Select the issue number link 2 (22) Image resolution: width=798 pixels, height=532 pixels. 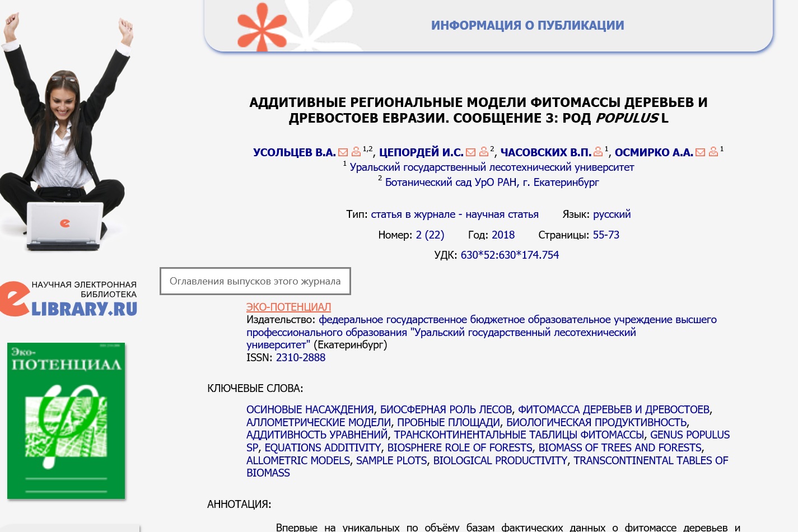[x=430, y=235]
